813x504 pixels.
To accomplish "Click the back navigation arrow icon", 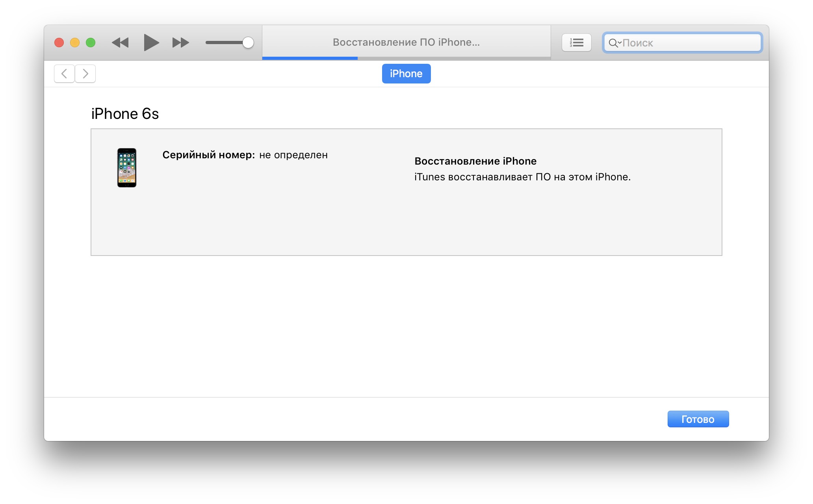I will [x=65, y=73].
